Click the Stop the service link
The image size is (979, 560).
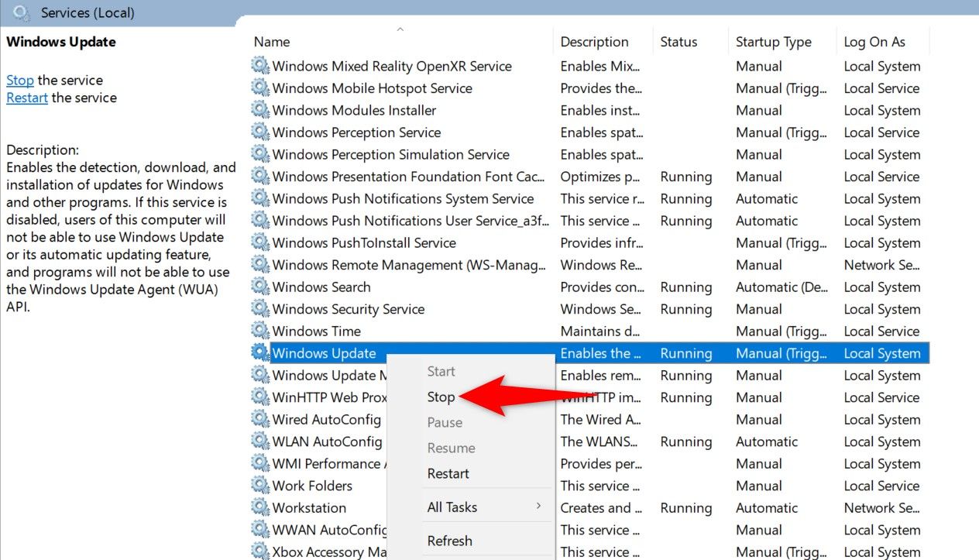coord(20,80)
